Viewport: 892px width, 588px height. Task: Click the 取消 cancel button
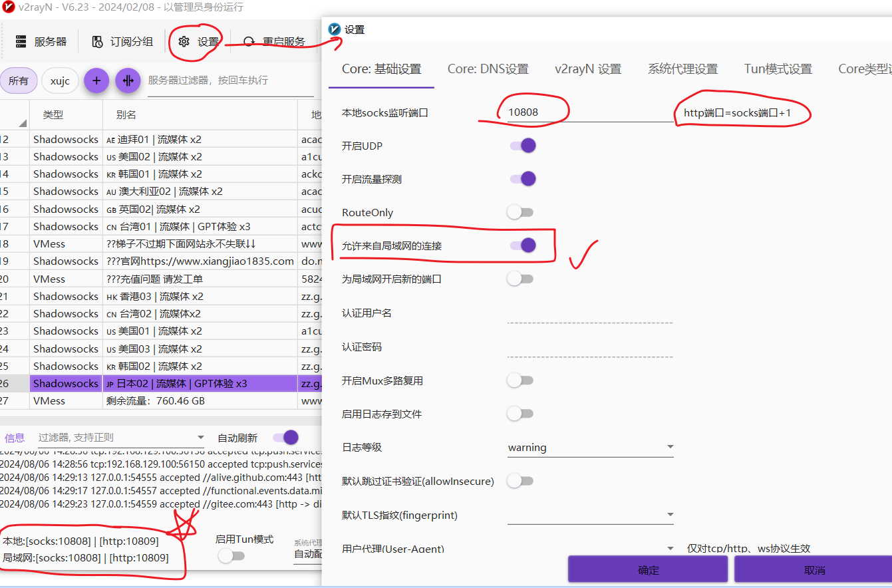click(x=813, y=570)
